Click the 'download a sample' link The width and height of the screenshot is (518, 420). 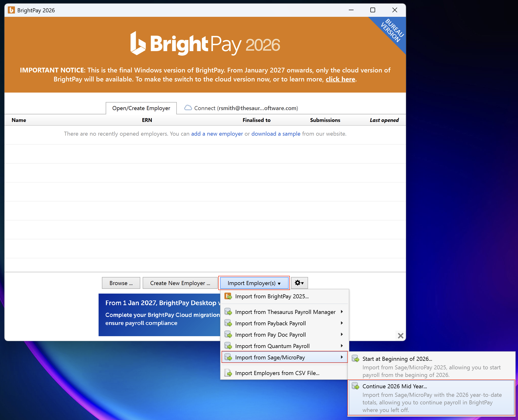[x=276, y=134]
